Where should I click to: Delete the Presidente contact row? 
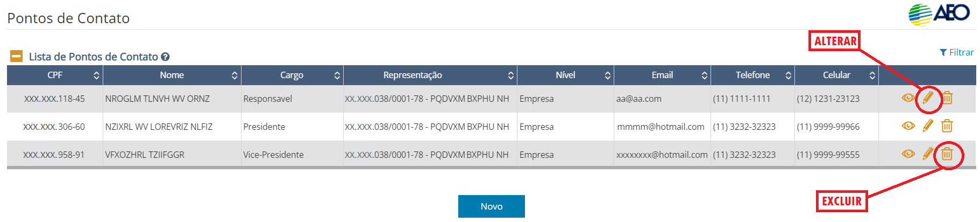(x=947, y=126)
